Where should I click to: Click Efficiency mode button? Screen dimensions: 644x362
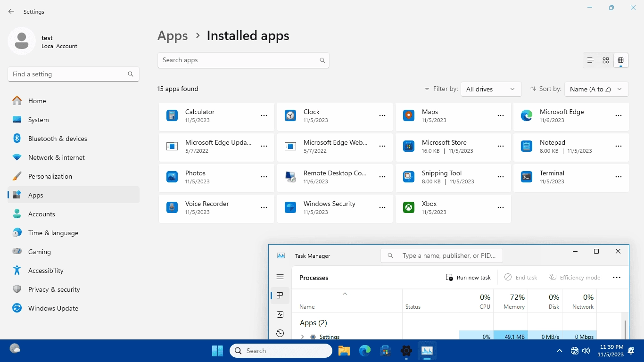coord(574,278)
